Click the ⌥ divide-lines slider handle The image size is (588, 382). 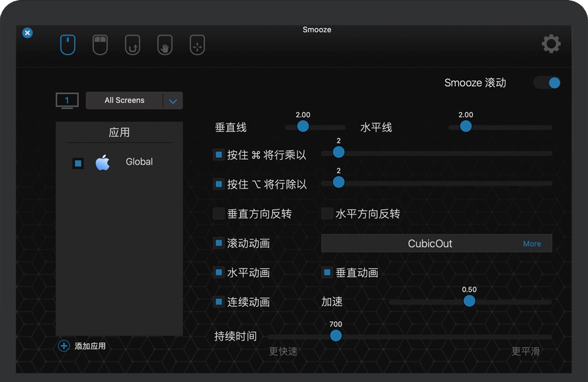338,183
